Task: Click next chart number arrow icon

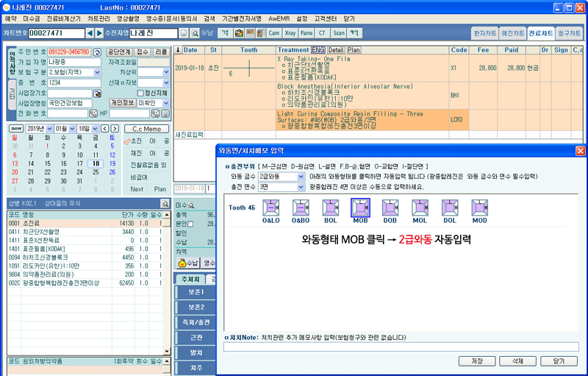Action: pos(100,33)
